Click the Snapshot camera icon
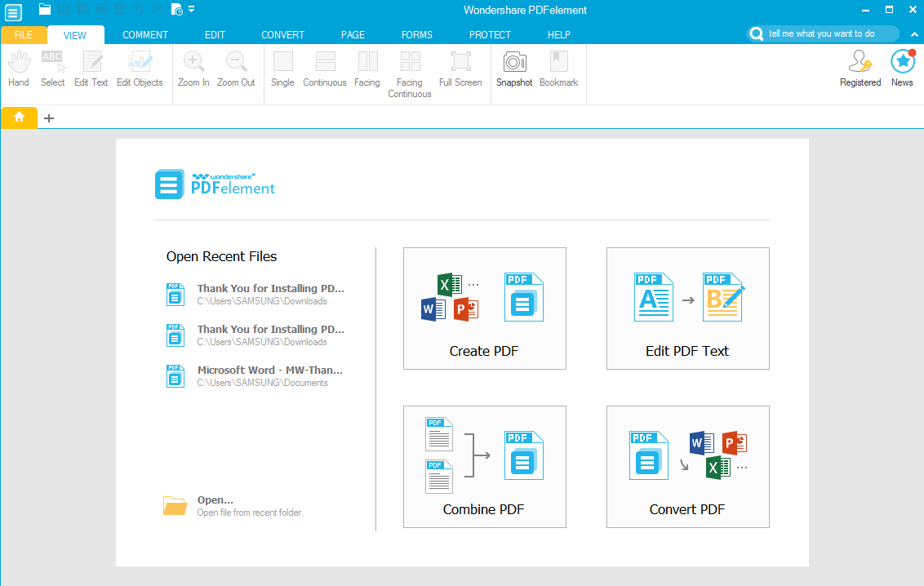The image size is (924, 586). (x=514, y=62)
